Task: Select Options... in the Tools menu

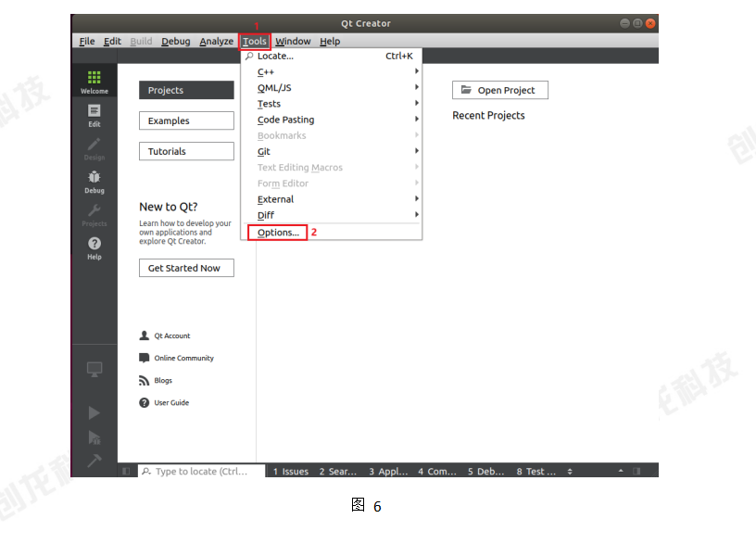Action: pos(332,233)
